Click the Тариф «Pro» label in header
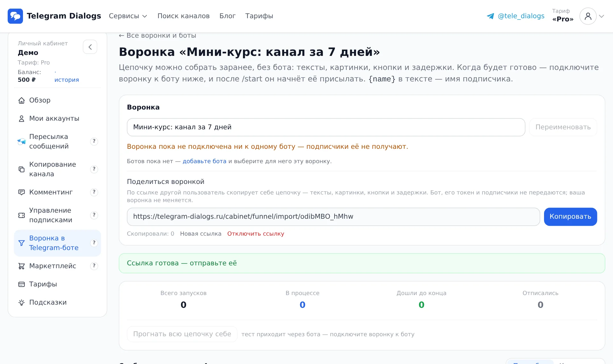 (563, 15)
